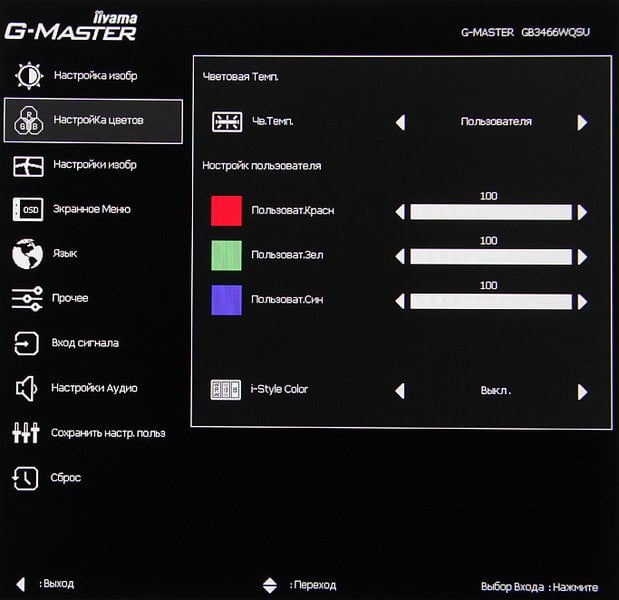This screenshot has height=600, width=619.
Task: Decrease Пользоват.Зел with its left arrow
Action: (x=400, y=257)
